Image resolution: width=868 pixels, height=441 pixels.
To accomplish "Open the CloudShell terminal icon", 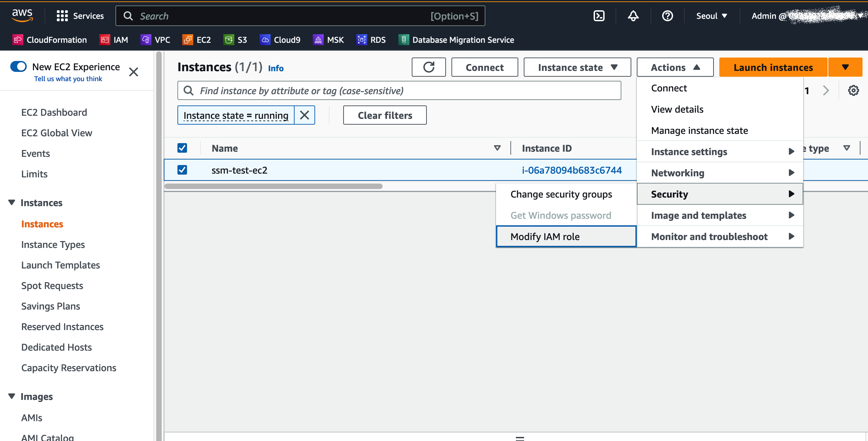I will [599, 16].
